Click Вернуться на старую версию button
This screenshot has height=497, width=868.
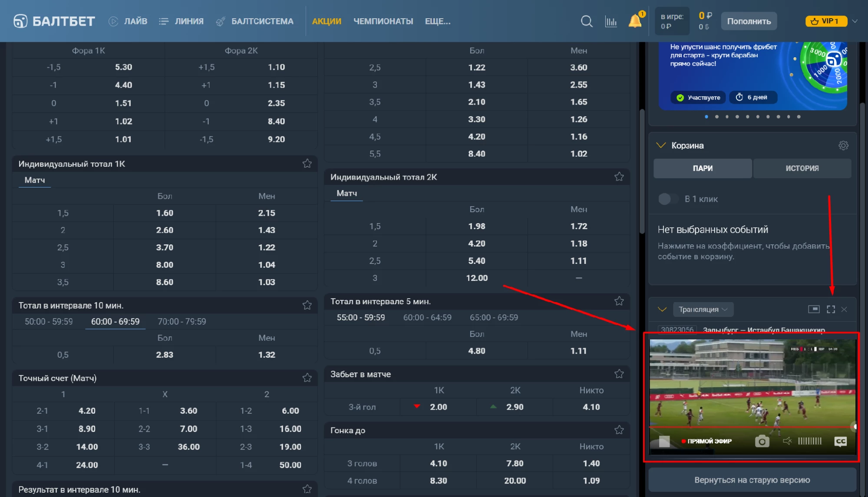pyautogui.click(x=752, y=480)
